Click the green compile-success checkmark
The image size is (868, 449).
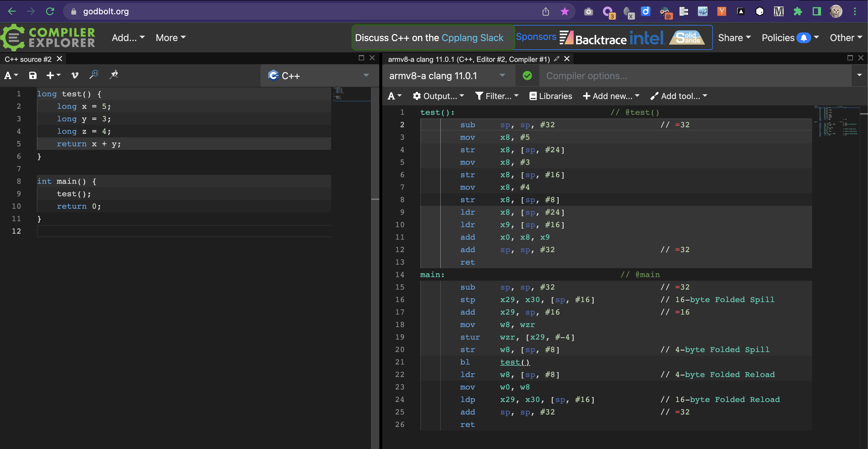pyautogui.click(x=527, y=76)
